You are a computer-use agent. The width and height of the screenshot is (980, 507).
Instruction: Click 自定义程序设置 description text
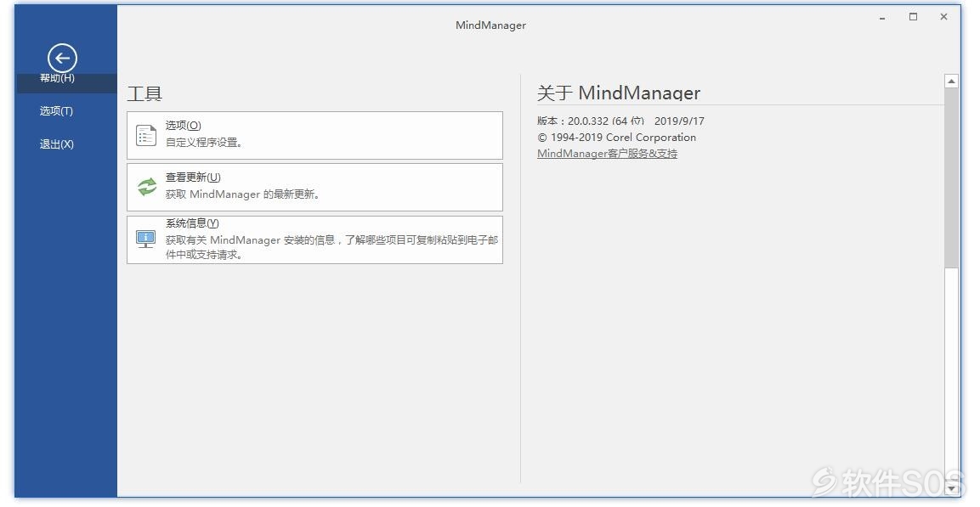tap(204, 143)
